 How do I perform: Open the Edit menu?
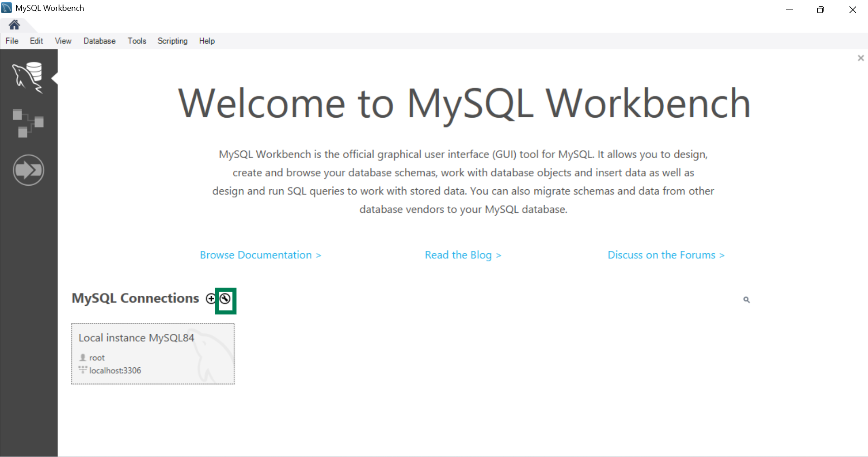pos(36,41)
